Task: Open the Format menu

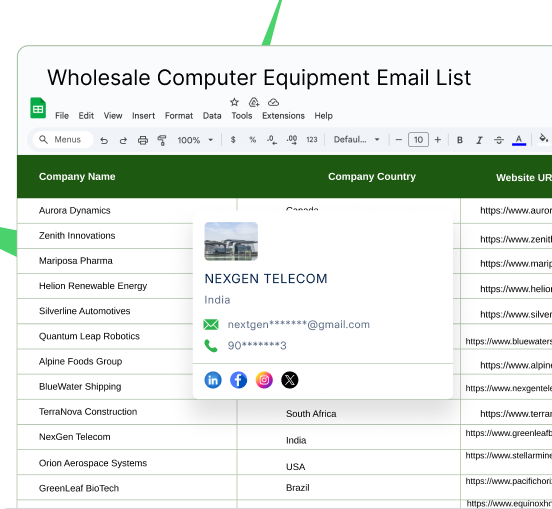Action: click(x=179, y=116)
